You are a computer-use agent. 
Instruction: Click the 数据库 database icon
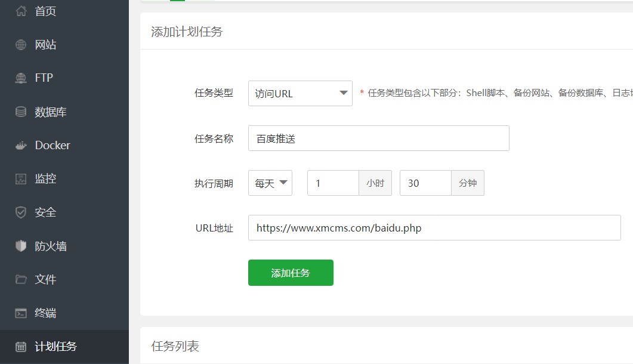(x=22, y=111)
